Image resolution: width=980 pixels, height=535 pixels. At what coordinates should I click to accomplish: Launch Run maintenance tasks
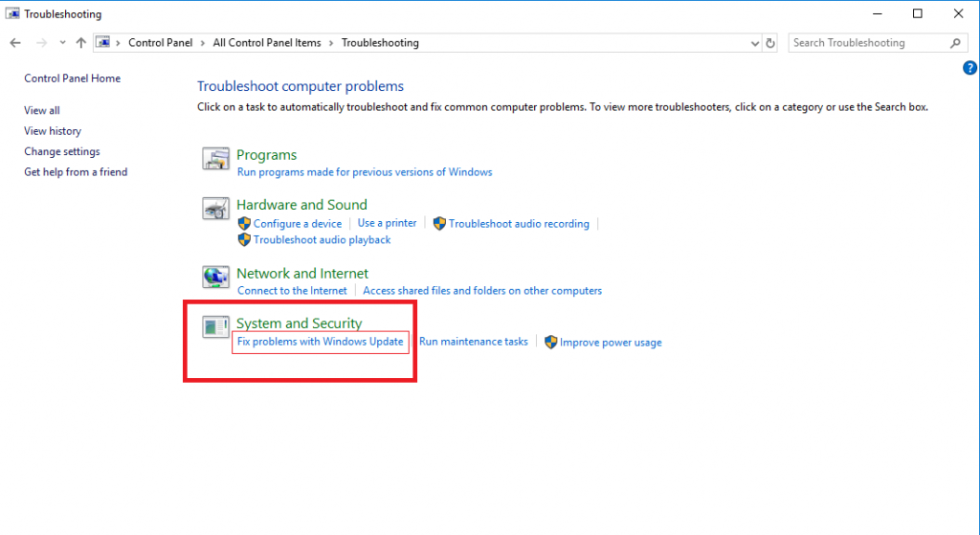click(x=474, y=342)
